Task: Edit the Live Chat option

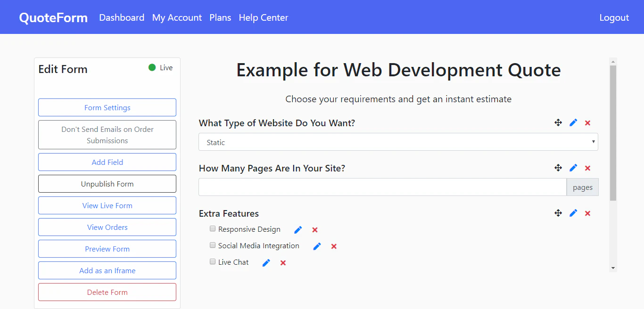Action: pyautogui.click(x=266, y=263)
